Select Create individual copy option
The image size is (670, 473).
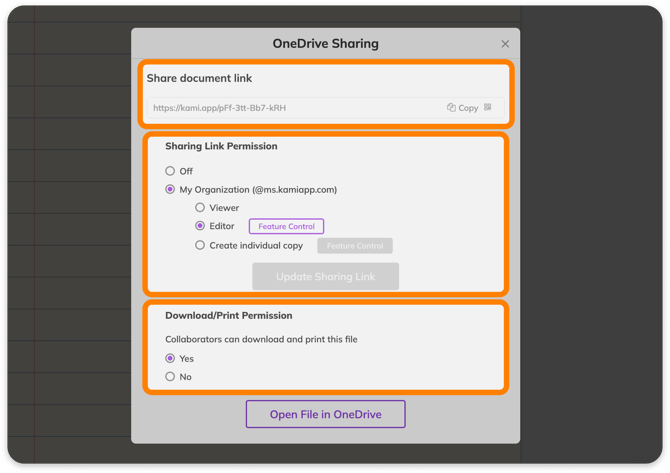coord(200,245)
